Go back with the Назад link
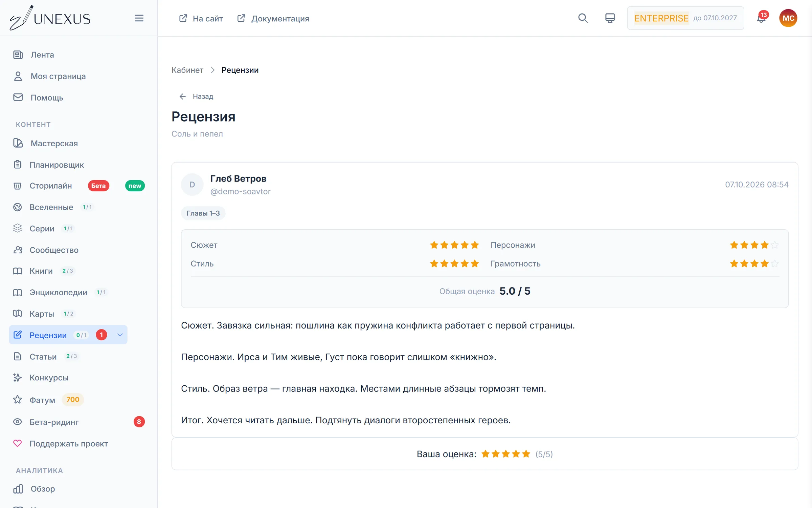The height and width of the screenshot is (508, 812). (196, 97)
